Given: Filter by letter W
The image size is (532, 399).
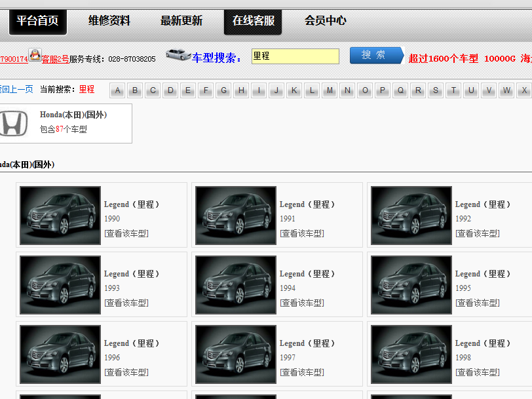Looking at the screenshot, I should (506, 90).
